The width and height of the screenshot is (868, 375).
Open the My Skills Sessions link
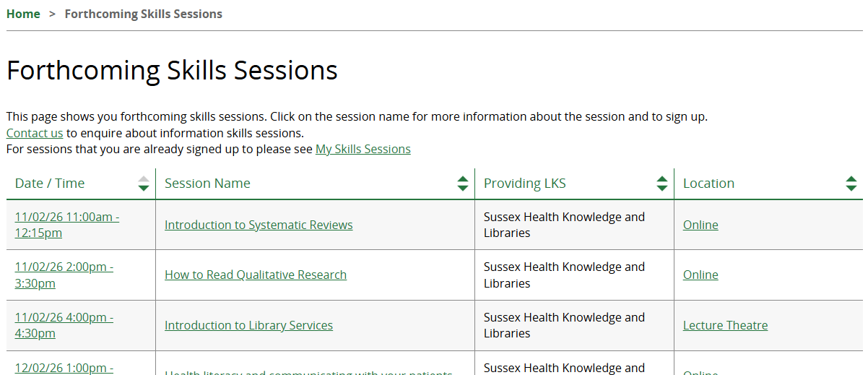click(363, 150)
